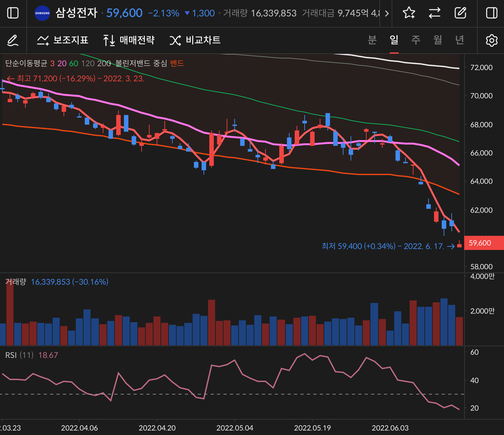Screen dimensions: 504x435
Task: Click the 58,000 price axis label
Action: click(x=481, y=267)
